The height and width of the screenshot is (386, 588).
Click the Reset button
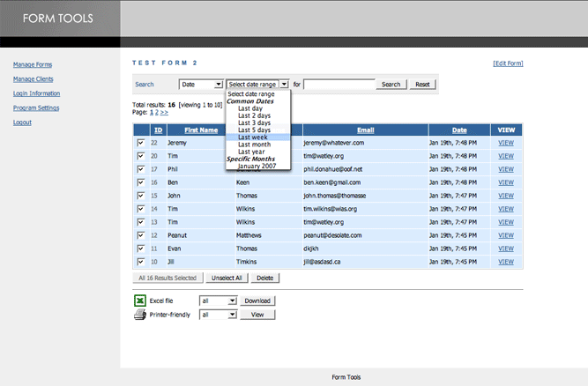(422, 85)
